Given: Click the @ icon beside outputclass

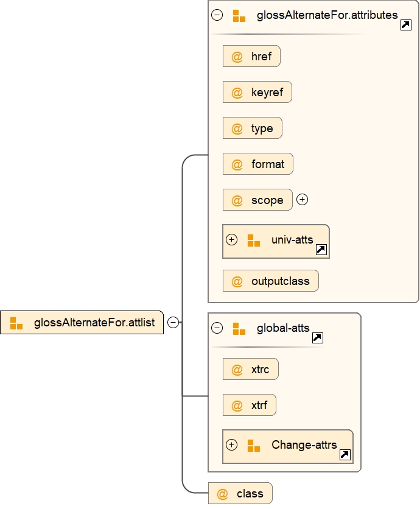Looking at the screenshot, I should 237,281.
